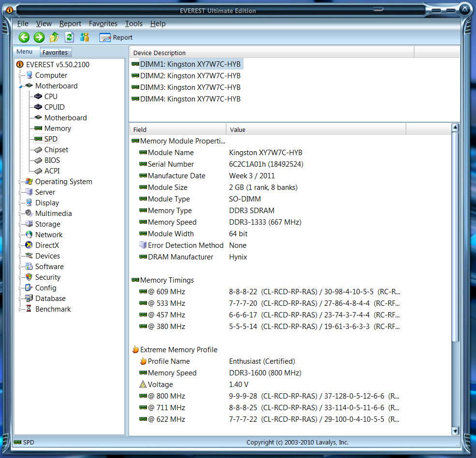This screenshot has height=458, width=476.
Task: Expand the Operating System tree node
Action: click(20, 182)
